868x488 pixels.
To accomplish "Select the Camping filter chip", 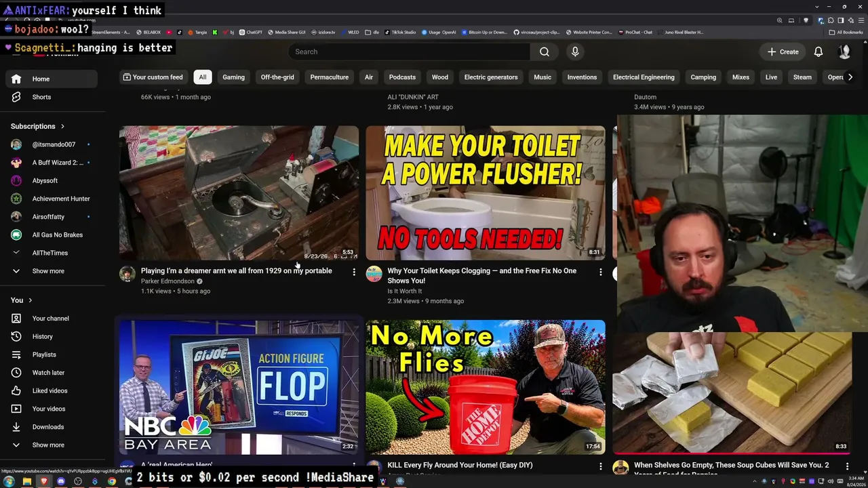I will pyautogui.click(x=703, y=77).
